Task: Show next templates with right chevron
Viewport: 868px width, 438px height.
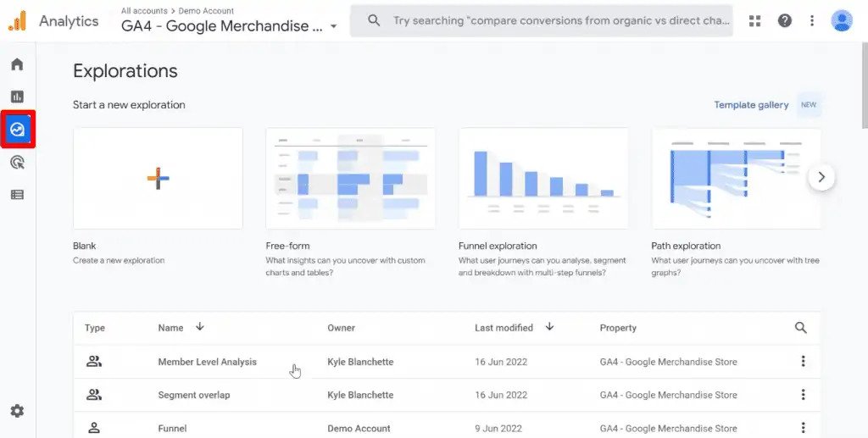Action: coord(821,177)
